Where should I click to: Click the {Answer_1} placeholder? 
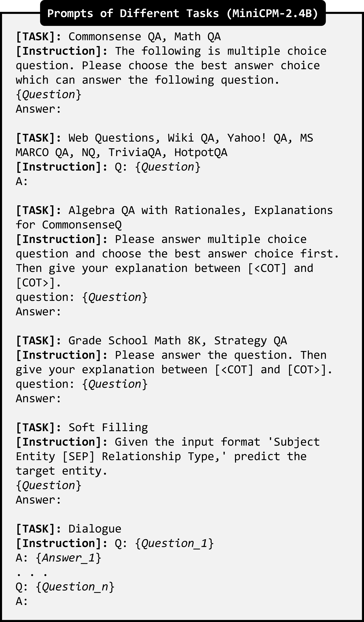pyautogui.click(x=68, y=558)
